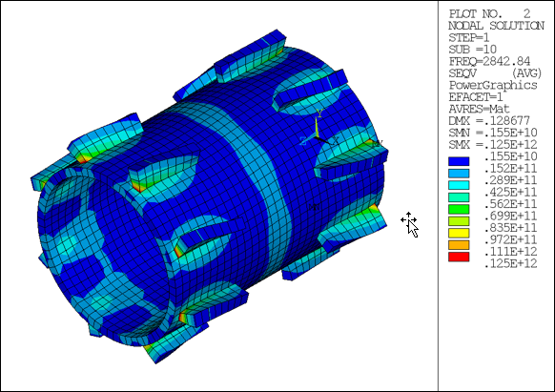Click the 'MN' minimum stress marker

314,207
